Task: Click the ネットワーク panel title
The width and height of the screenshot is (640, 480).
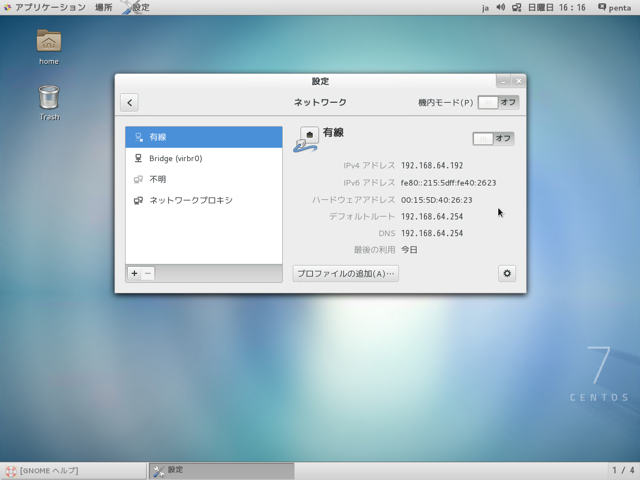Action: coord(320,102)
